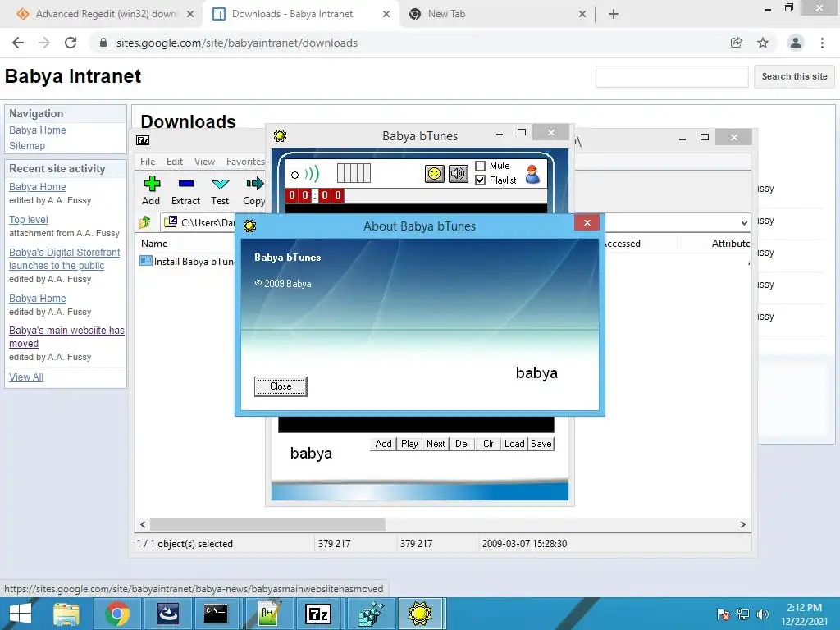Screen dimensions: 840x630
Task: Click the browser back arrow
Action: coord(18,43)
